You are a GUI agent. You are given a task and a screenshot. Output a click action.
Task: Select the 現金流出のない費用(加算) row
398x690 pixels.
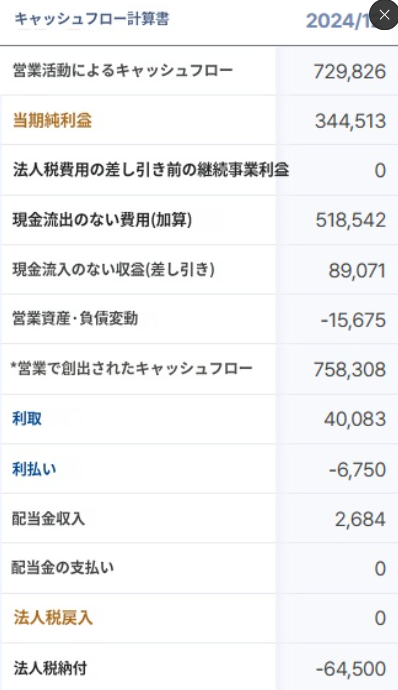click(199, 220)
